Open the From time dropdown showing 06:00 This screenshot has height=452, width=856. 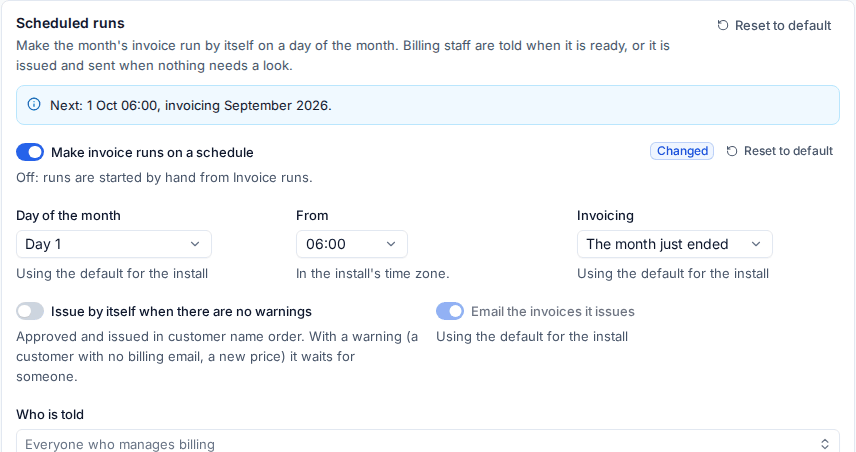352,244
